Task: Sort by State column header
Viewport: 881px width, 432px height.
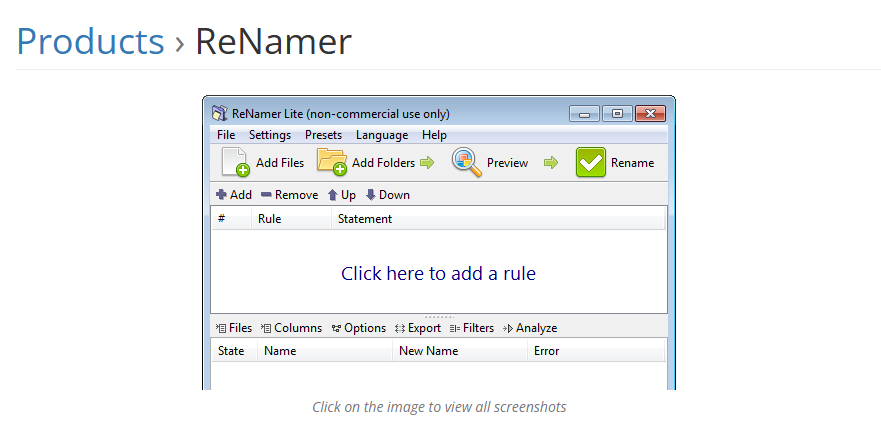Action: pyautogui.click(x=235, y=351)
